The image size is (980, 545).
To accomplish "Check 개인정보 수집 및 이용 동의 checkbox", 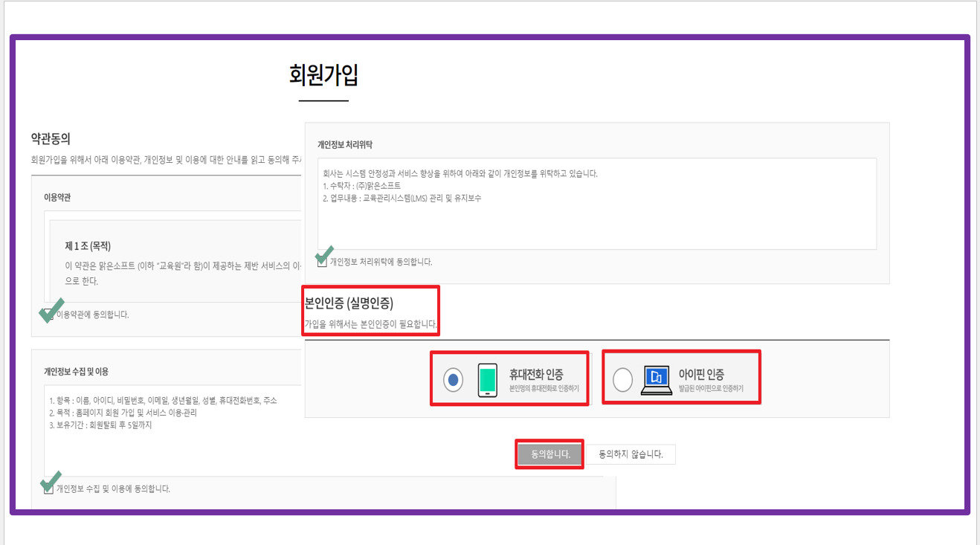I will (x=48, y=488).
